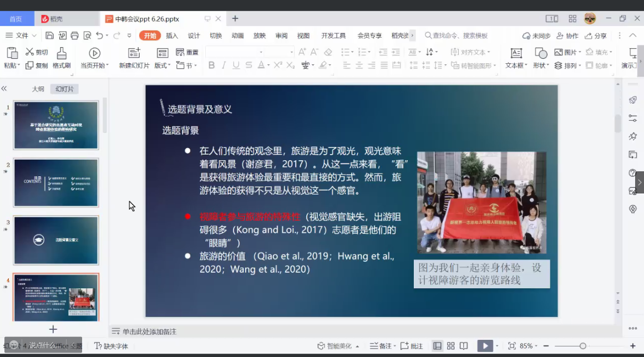The width and height of the screenshot is (644, 357).
Task: Increase font size with the larger A icon
Action: pos(302,52)
